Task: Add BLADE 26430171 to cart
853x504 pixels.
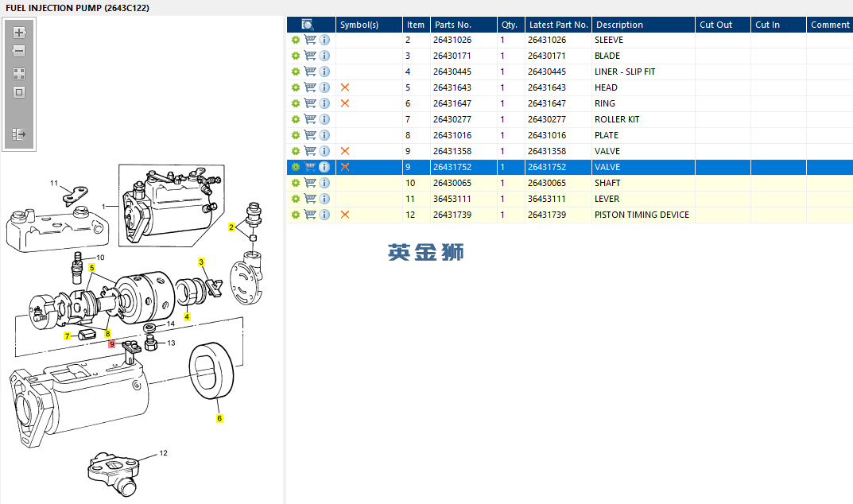Action: coord(310,56)
